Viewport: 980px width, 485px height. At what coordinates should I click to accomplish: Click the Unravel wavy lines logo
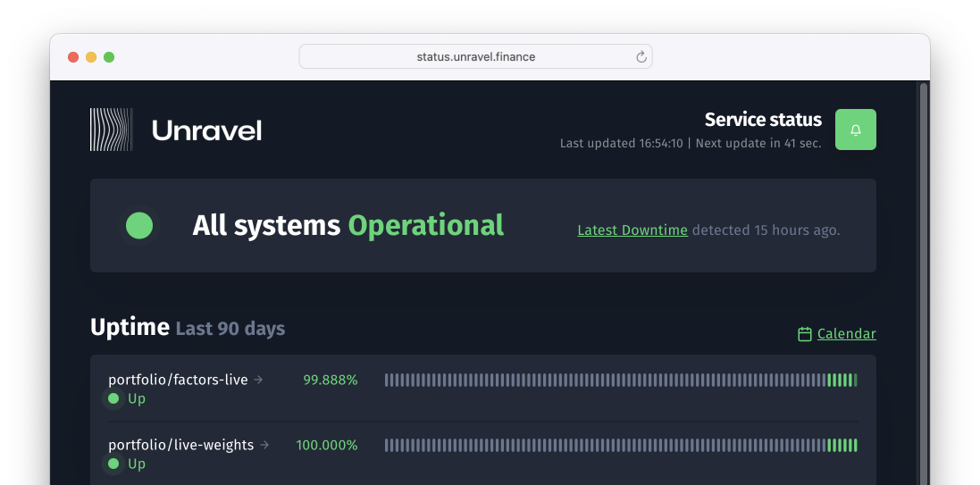(111, 130)
